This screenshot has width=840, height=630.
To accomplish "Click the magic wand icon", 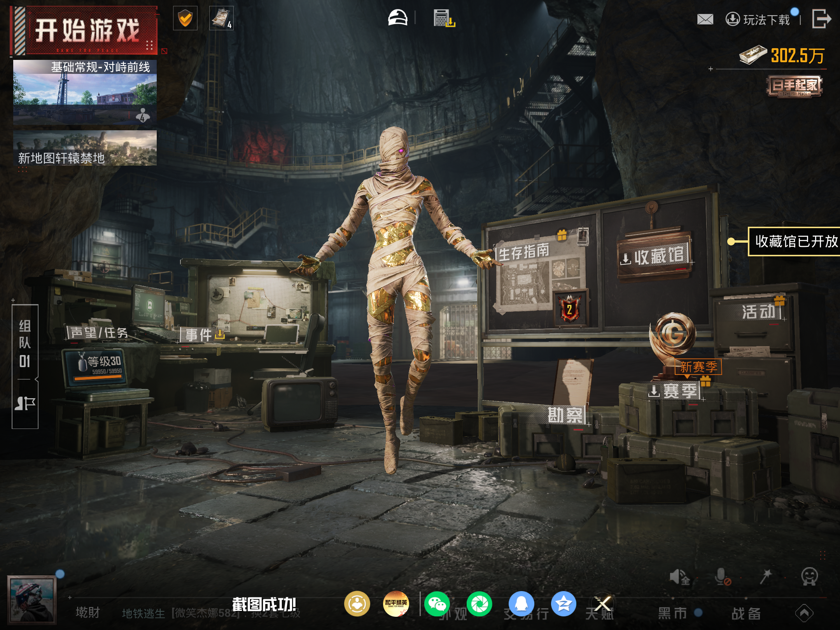I will (766, 577).
